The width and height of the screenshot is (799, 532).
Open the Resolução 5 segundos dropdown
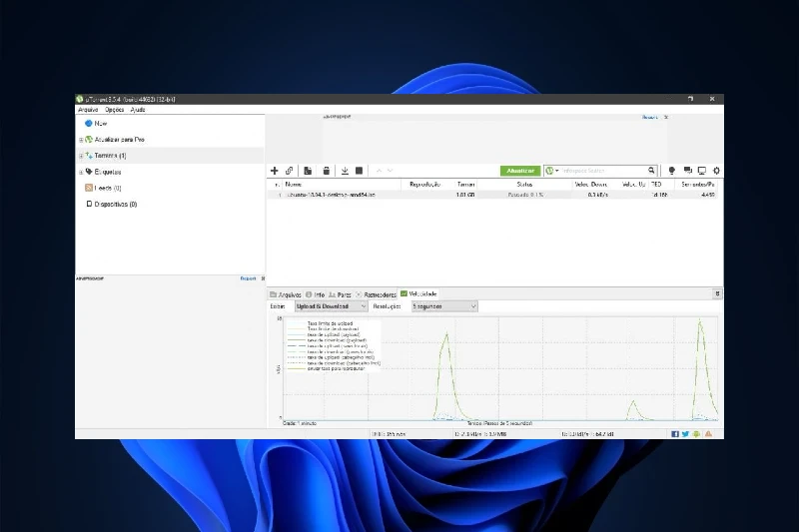(x=444, y=306)
